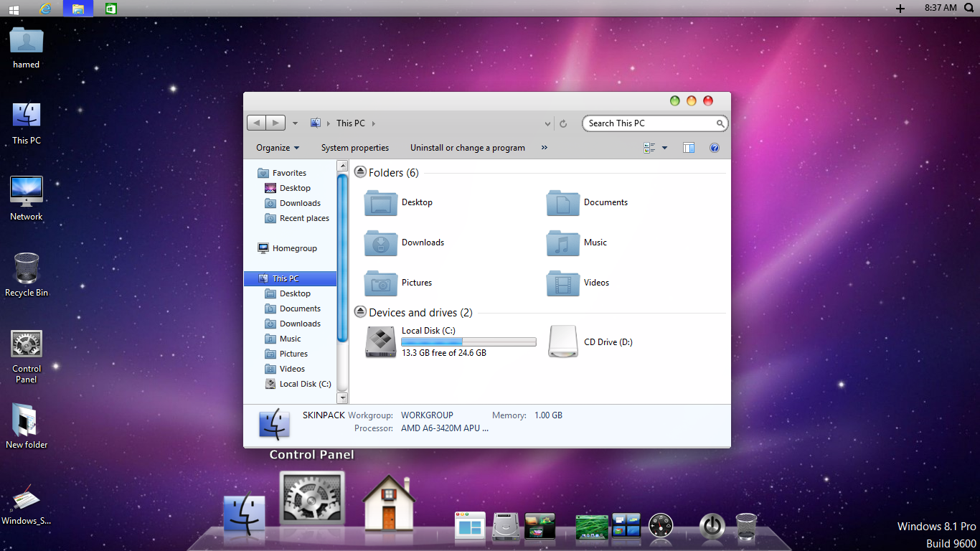Open the change your view dropdown arrow
This screenshot has height=551, width=980.
click(x=664, y=148)
